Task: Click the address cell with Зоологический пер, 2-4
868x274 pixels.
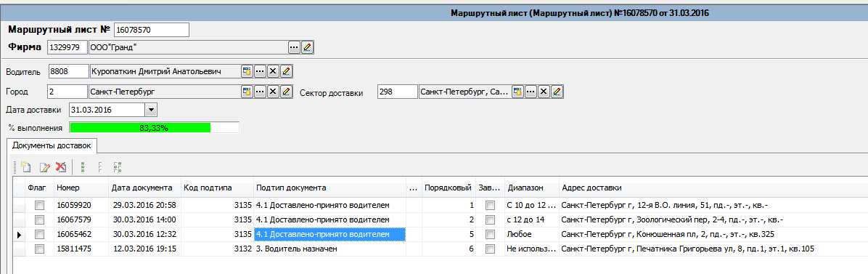Action: (x=713, y=220)
